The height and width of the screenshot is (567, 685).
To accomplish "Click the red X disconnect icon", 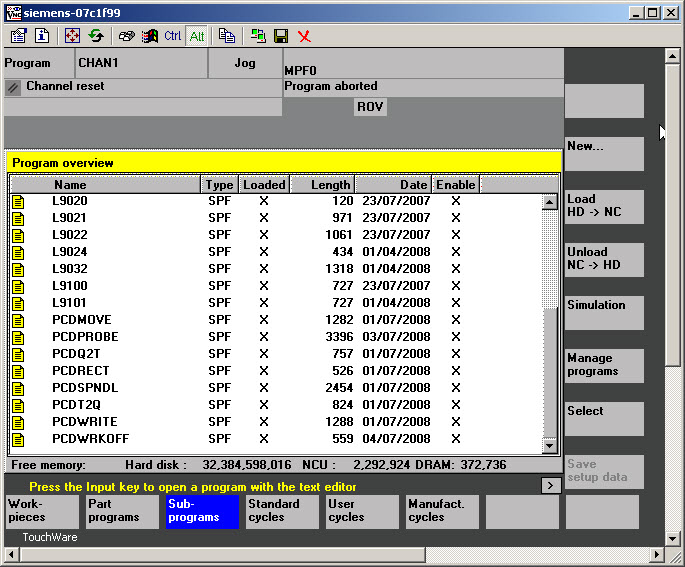I will pyautogui.click(x=304, y=36).
